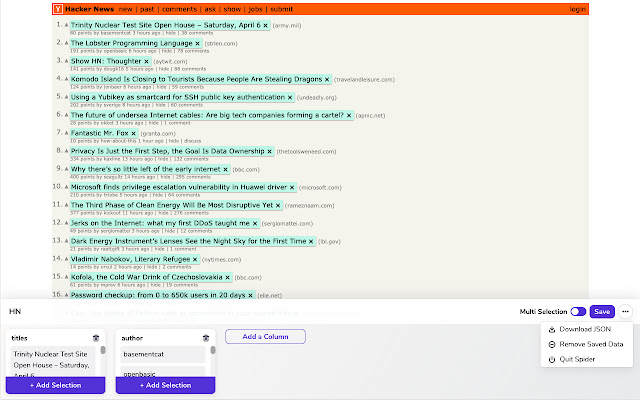
Task: Remove 'Vladimir Nabokov' title selection
Action: [195, 259]
